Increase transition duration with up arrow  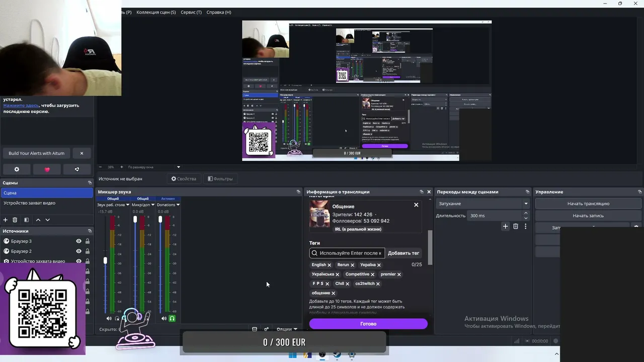(526, 214)
